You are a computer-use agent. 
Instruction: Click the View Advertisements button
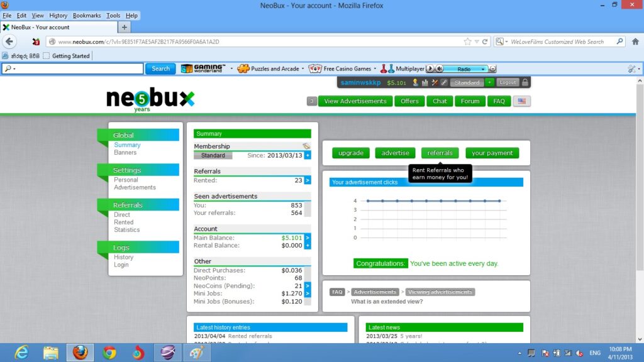(355, 101)
